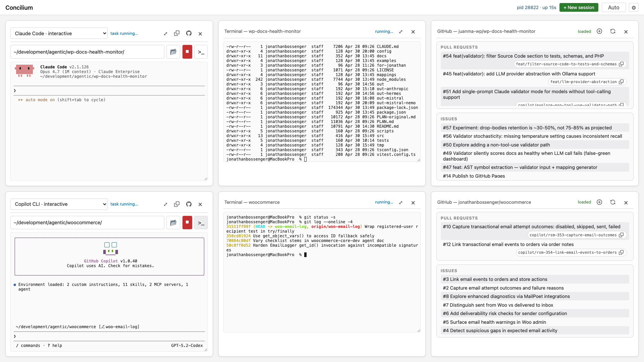This screenshot has height=362, width=644.
Task: Open issue #47 AST symbol extraction
Action: [535, 167]
